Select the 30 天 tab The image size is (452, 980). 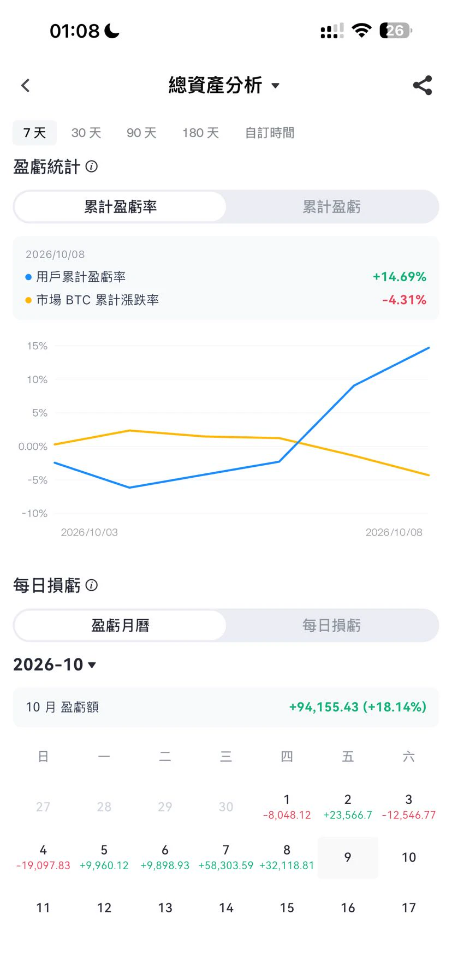[x=86, y=133]
